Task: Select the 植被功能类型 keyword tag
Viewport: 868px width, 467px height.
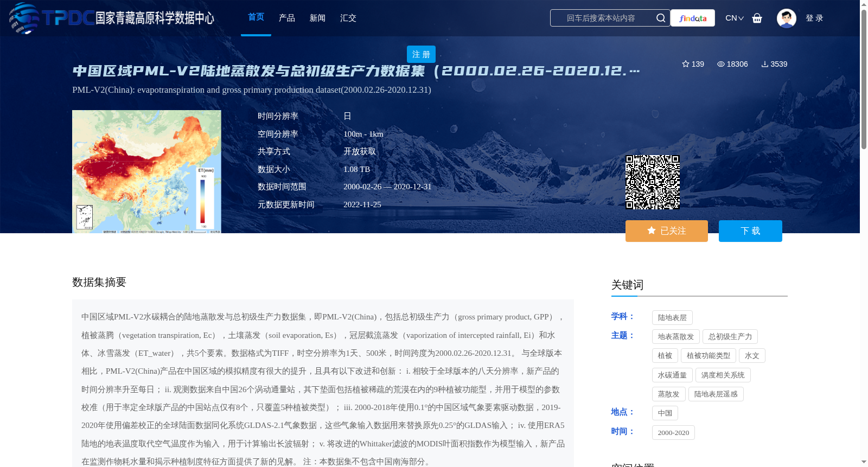Action: click(709, 356)
